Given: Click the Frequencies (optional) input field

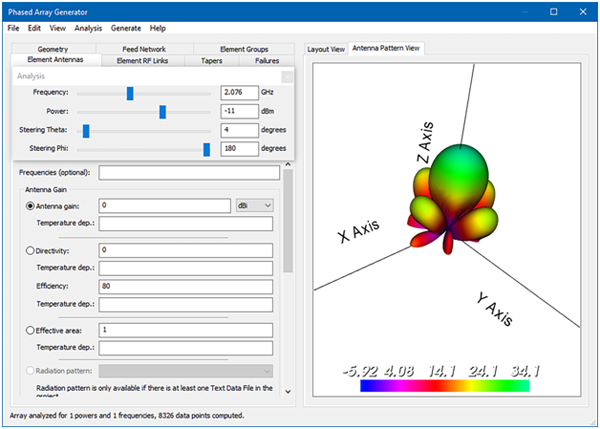Looking at the screenshot, I should point(189,173).
